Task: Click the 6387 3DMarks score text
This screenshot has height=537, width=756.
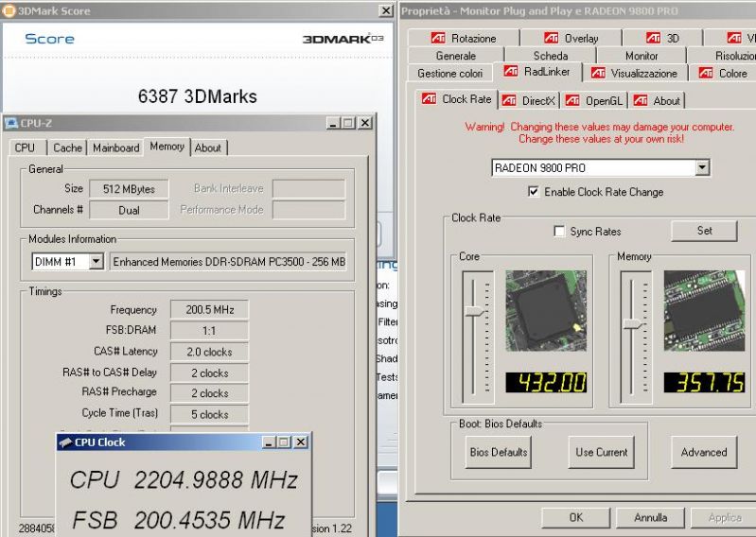Action: click(197, 96)
